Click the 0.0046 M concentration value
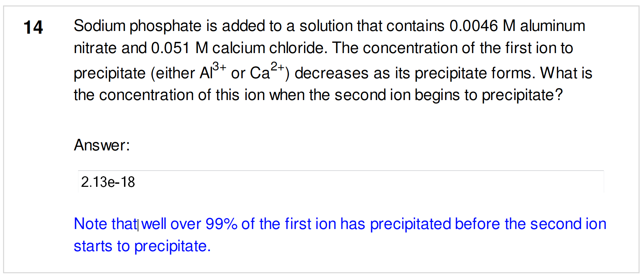The width and height of the screenshot is (644, 277). coord(482,26)
